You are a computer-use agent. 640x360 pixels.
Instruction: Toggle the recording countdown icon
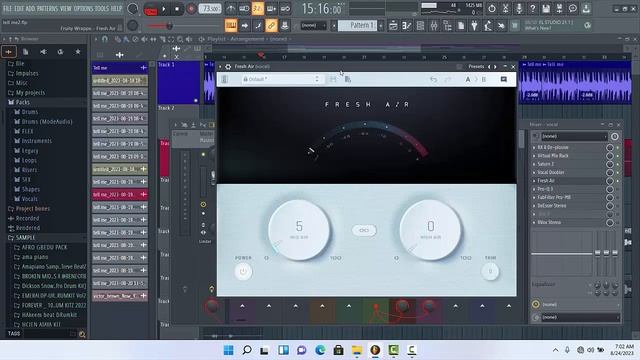(x=258, y=8)
